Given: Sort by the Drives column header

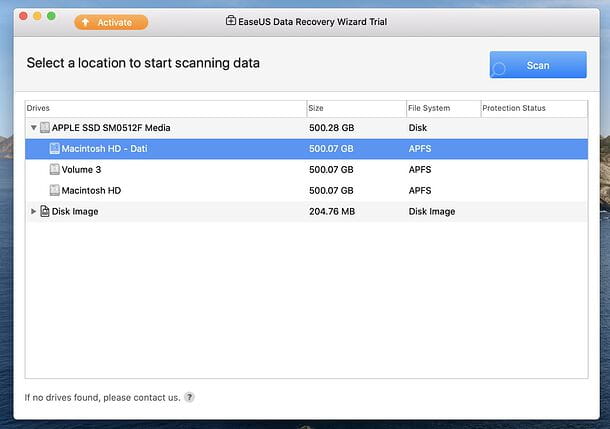Looking at the screenshot, I should [x=166, y=109].
